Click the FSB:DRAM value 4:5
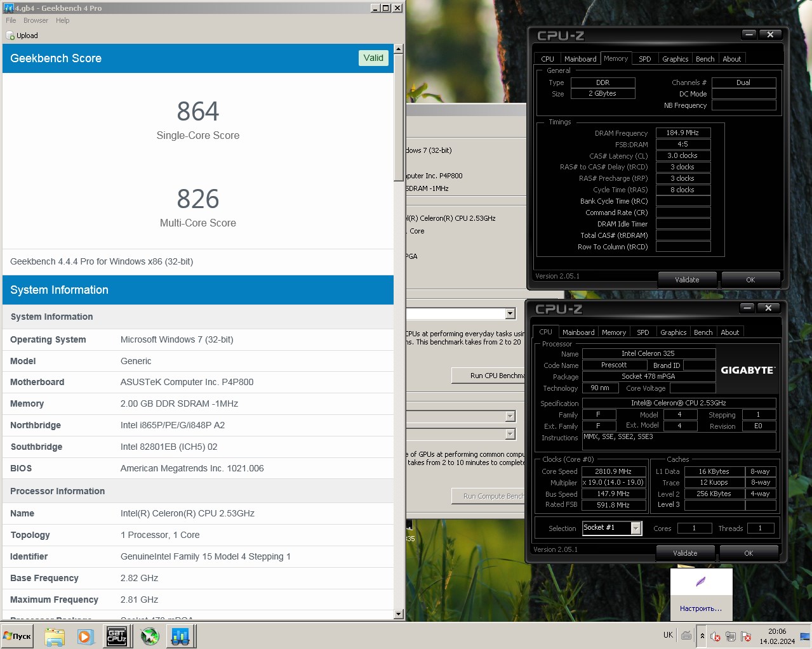Viewport: 812px width, 649px height. click(682, 144)
